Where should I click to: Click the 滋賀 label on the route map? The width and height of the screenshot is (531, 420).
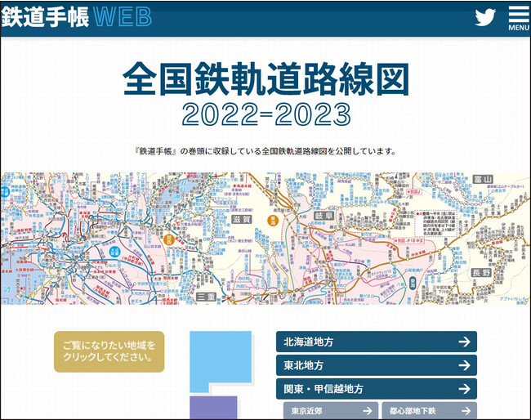[242, 220]
